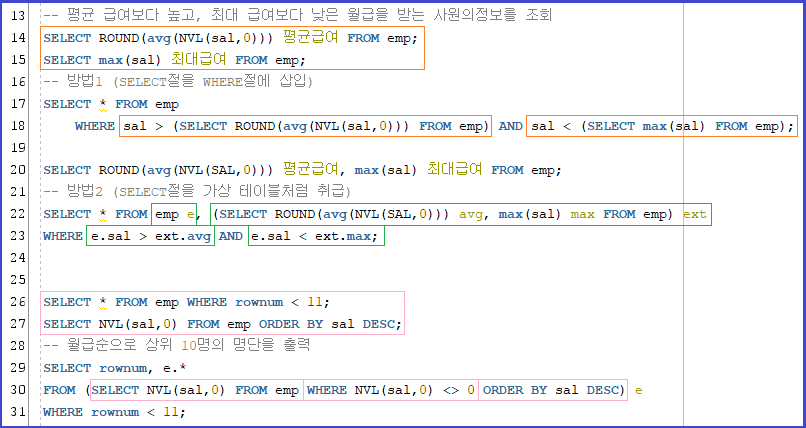Click line number 22 in the gutter
Image resolution: width=806 pixels, height=428 pixels.
point(17,214)
